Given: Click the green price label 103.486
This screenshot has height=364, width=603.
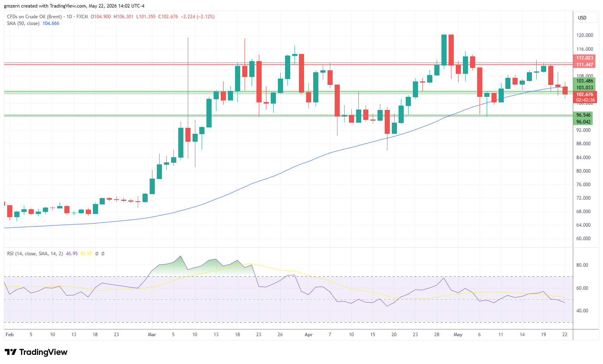Looking at the screenshot, I should click(x=585, y=81).
